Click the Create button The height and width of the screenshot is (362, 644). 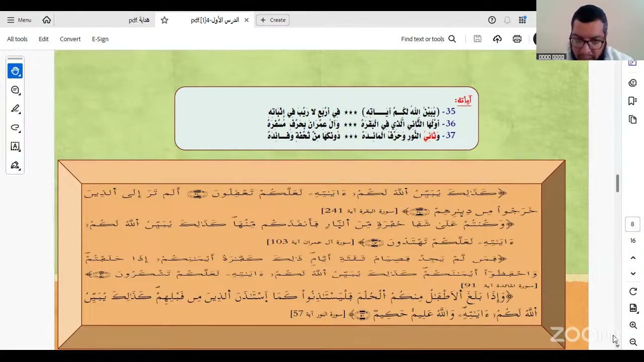[273, 20]
